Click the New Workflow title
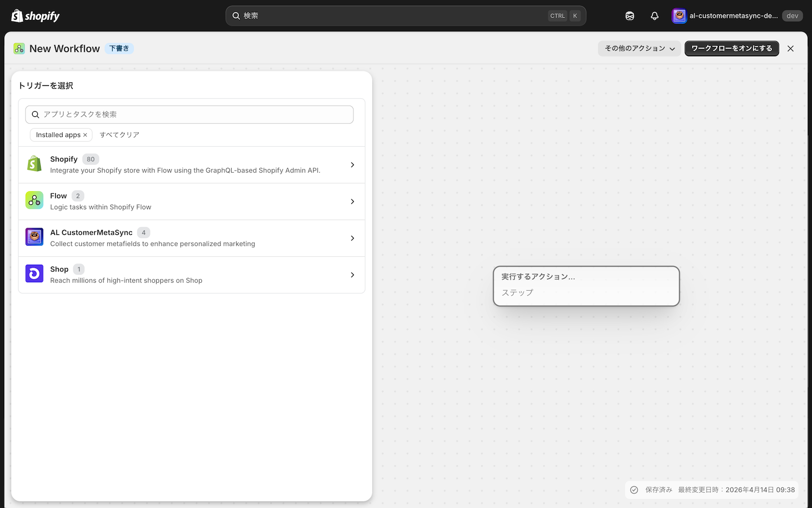812x508 pixels. (65, 49)
